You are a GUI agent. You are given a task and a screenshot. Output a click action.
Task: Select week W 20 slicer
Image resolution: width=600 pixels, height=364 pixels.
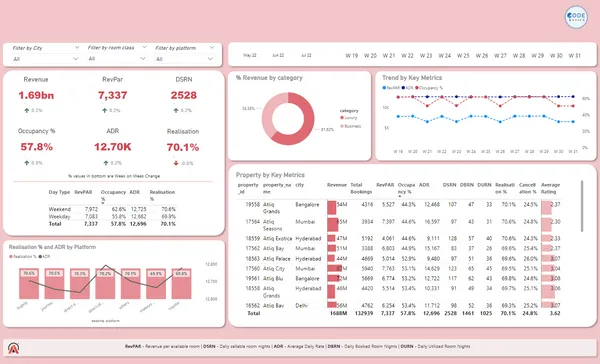click(x=370, y=55)
